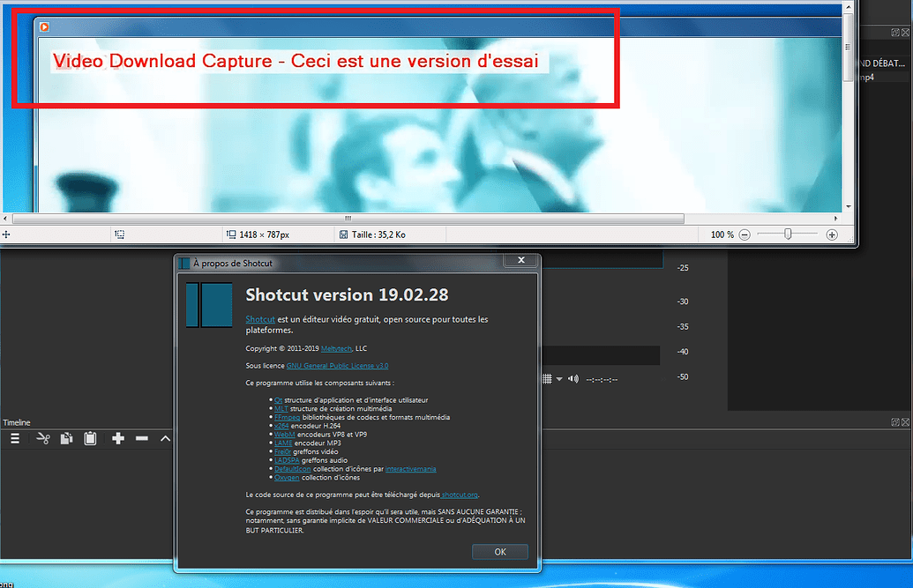Image resolution: width=913 pixels, height=588 pixels.
Task: Click zoom out minus in image viewer
Action: pos(745,234)
